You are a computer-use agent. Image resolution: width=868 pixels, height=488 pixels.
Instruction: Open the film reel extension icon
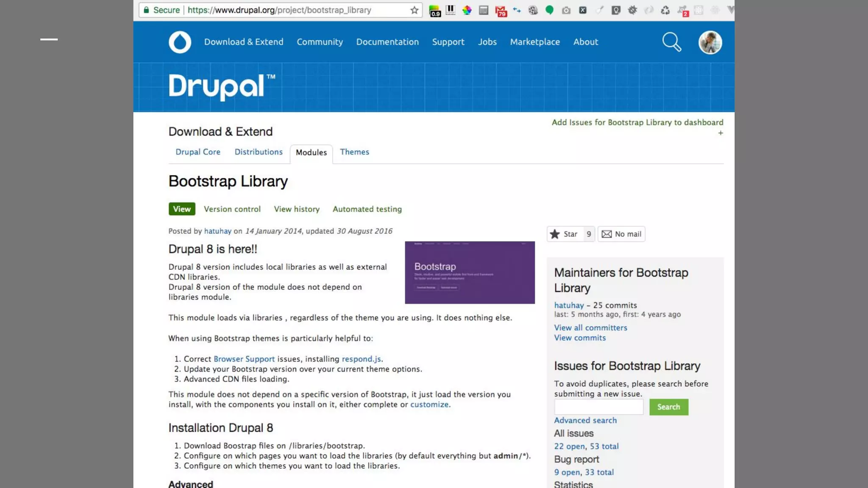[x=533, y=10]
